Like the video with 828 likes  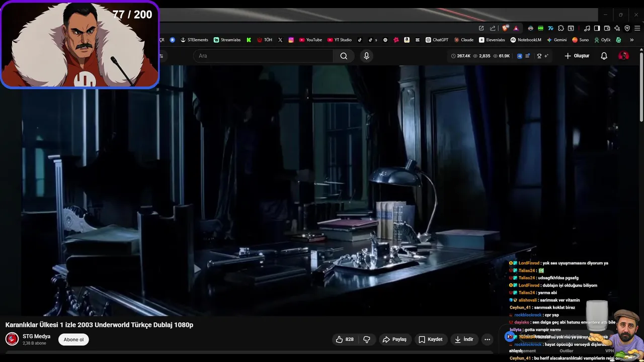pyautogui.click(x=345, y=339)
